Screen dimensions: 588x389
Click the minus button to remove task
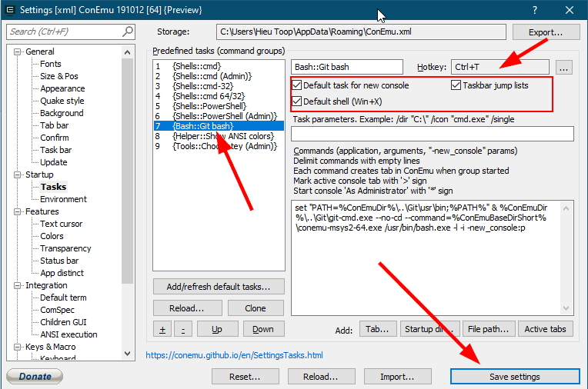coord(182,329)
